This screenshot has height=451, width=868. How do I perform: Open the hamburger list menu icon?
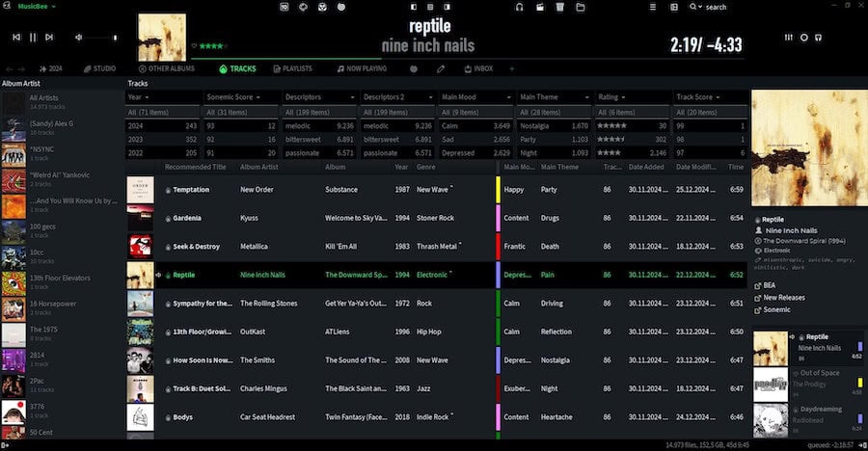[x=653, y=7]
